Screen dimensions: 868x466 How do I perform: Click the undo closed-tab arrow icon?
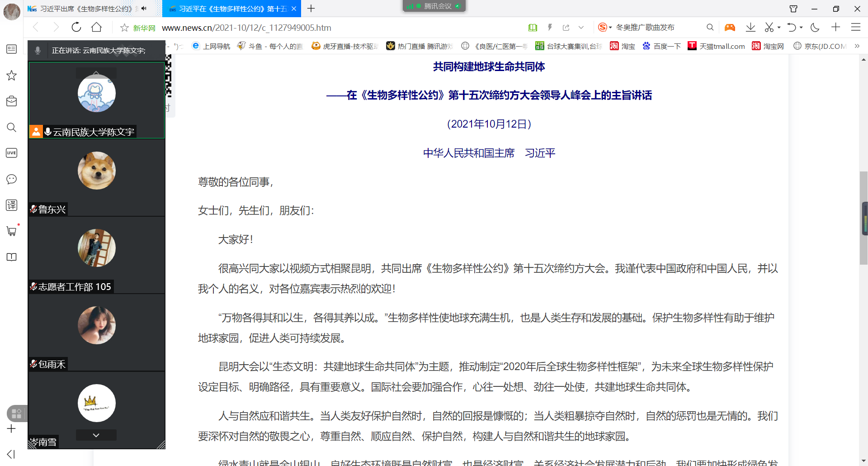(x=792, y=28)
